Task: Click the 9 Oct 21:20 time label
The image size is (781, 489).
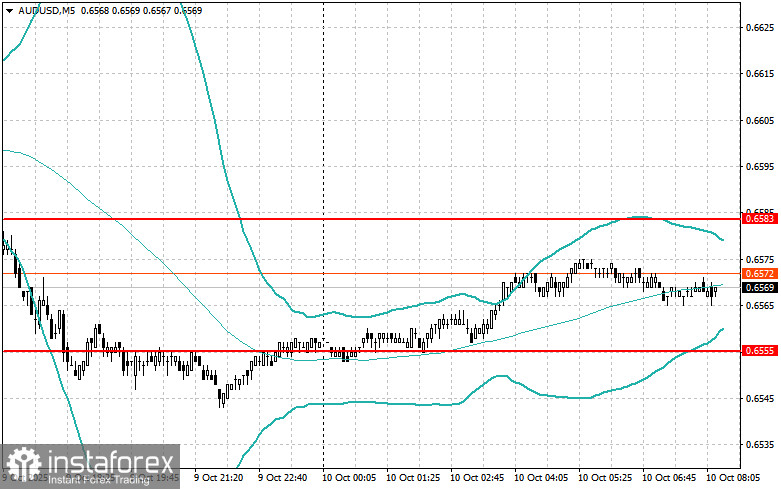Action: click(x=219, y=478)
